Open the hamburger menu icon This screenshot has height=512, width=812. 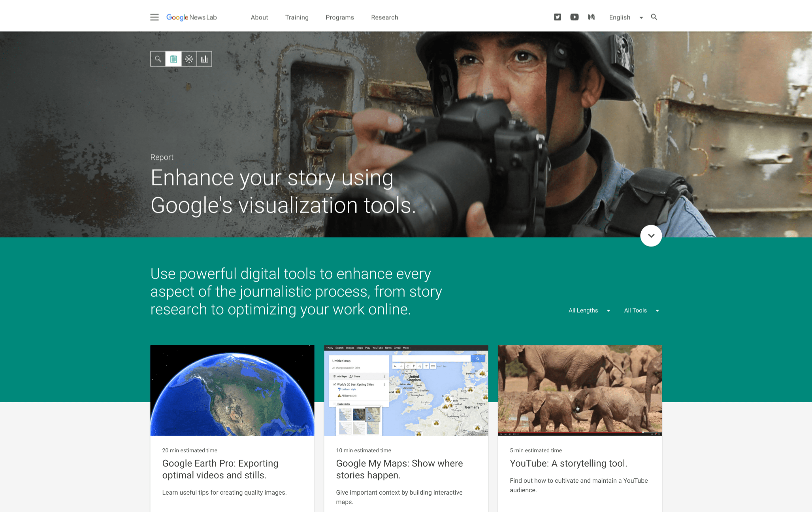tap(154, 17)
